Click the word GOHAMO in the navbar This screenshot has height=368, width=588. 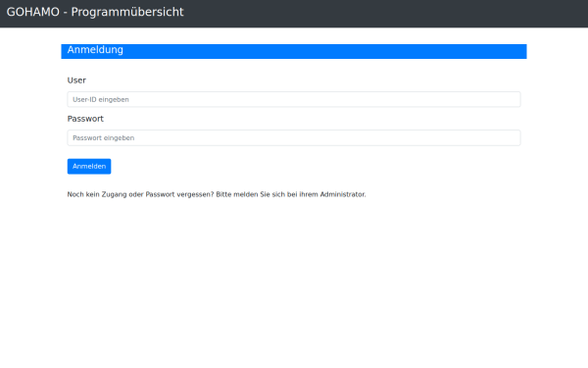tap(33, 12)
